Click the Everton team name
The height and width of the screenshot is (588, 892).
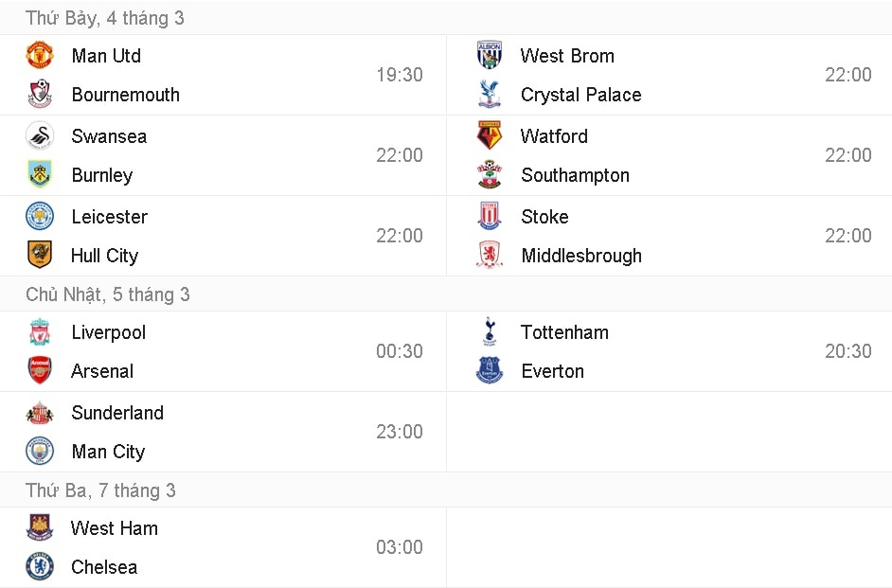(x=552, y=371)
